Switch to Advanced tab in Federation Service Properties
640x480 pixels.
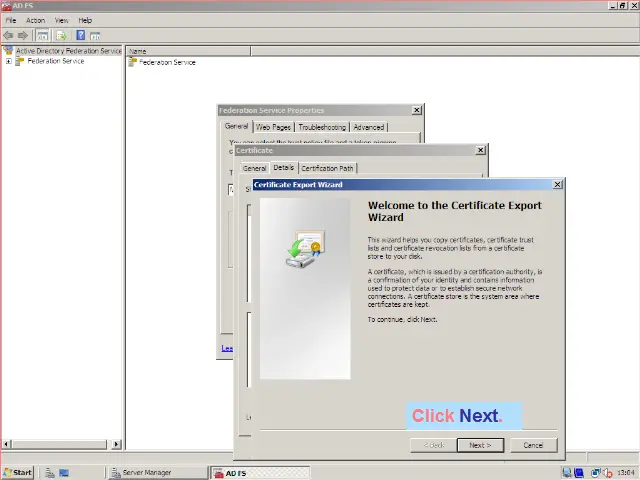pyautogui.click(x=369, y=127)
